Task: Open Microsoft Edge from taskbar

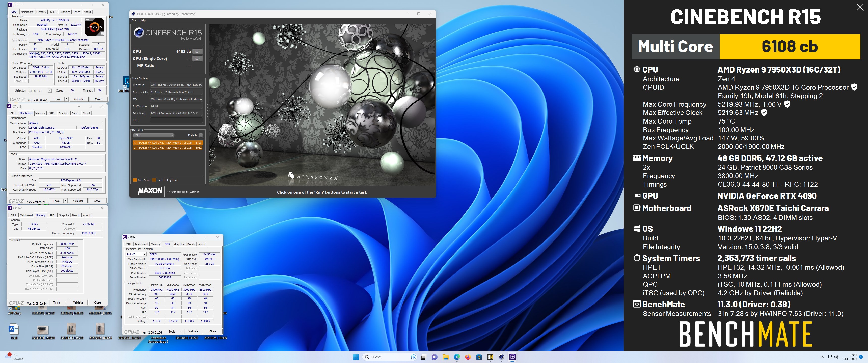Action: (456, 357)
